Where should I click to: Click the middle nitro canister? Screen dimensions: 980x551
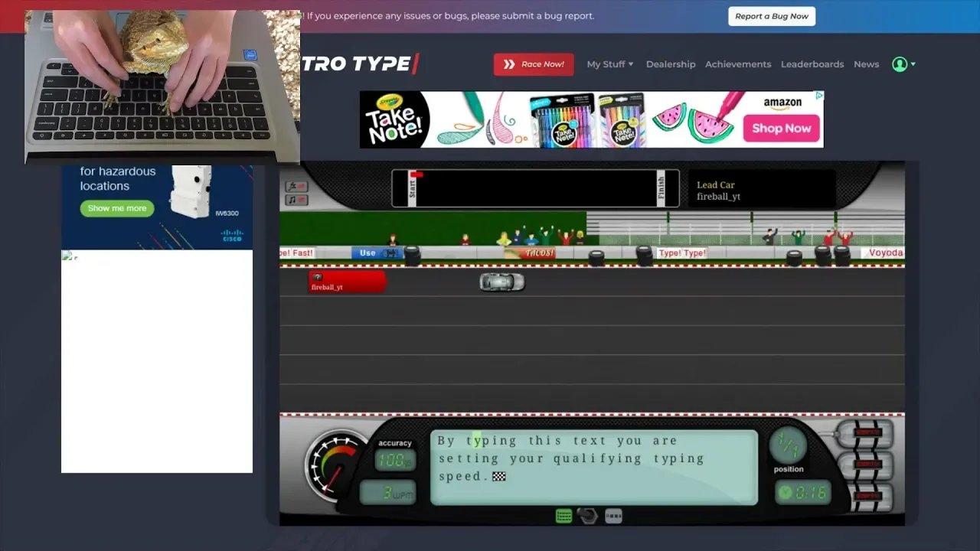click(x=865, y=464)
